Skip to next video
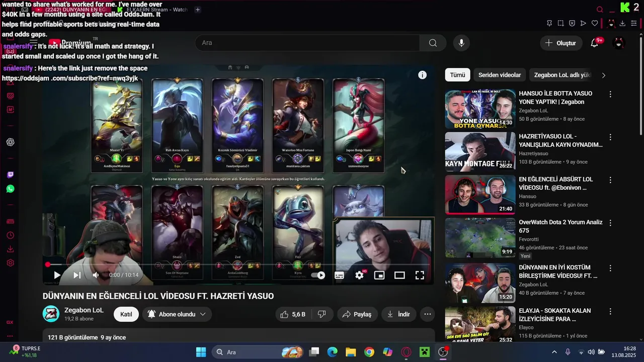Screen dimensions: 644x362 [77, 275]
